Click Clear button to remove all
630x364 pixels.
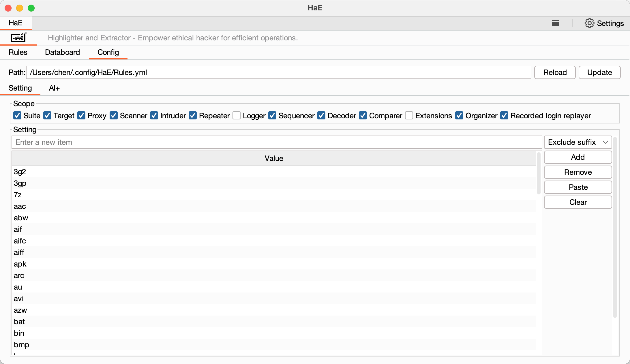577,202
